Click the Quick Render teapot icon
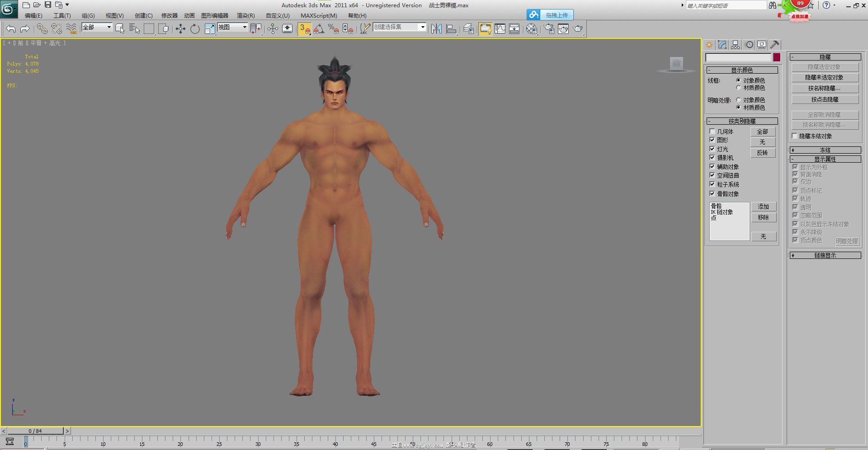 pyautogui.click(x=578, y=29)
